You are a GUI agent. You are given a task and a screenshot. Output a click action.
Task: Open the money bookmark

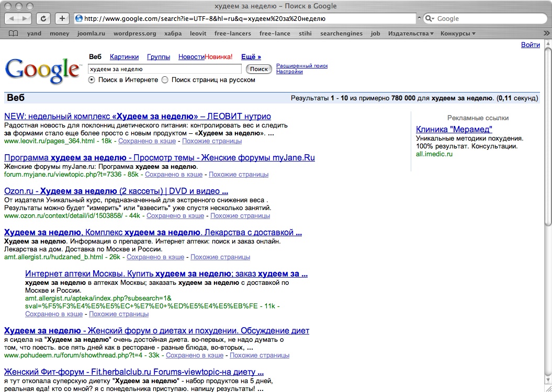point(60,34)
